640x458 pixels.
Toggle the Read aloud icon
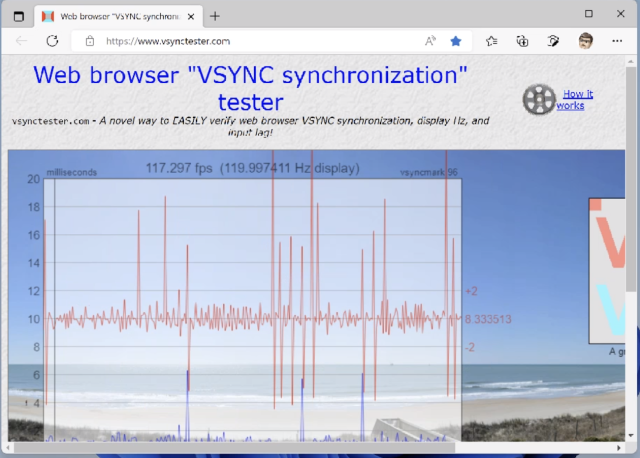coord(430,41)
